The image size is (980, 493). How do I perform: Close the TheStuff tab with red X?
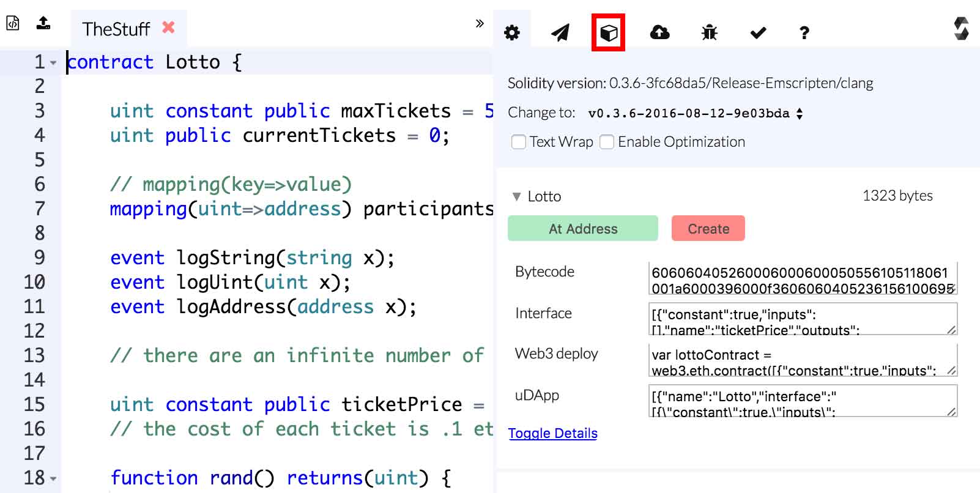click(168, 28)
